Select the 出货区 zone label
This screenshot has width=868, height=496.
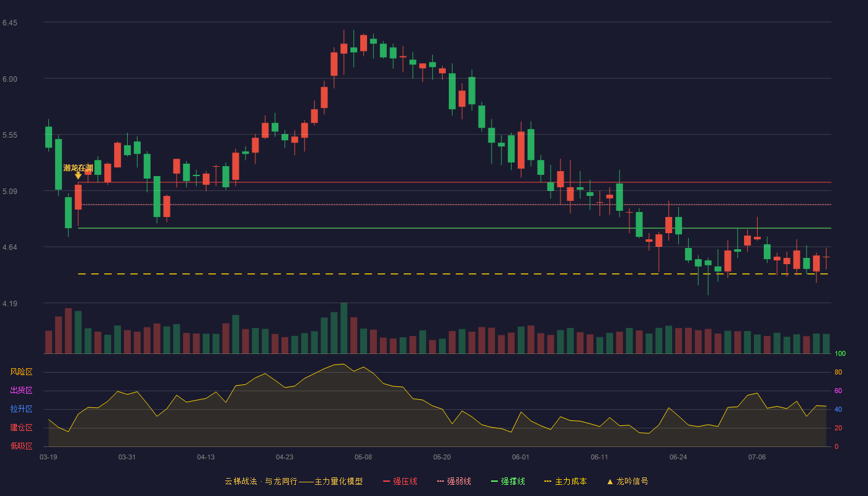coord(21,391)
